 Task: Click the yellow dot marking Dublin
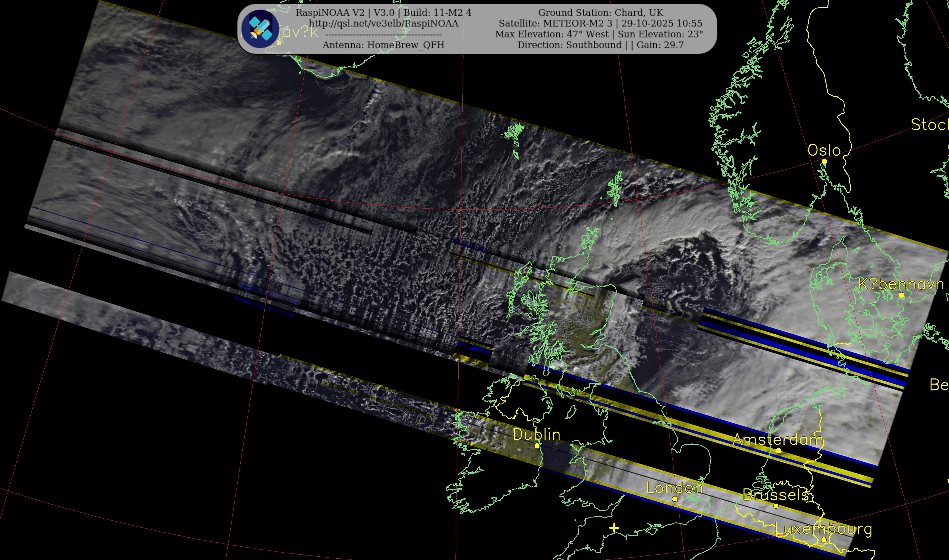tap(537, 446)
